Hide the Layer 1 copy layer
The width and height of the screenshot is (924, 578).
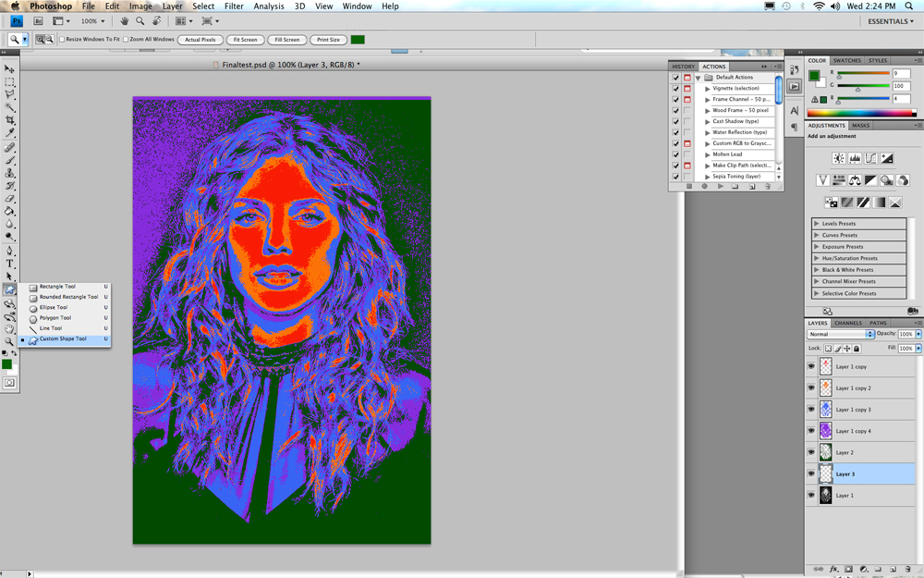[x=811, y=366]
